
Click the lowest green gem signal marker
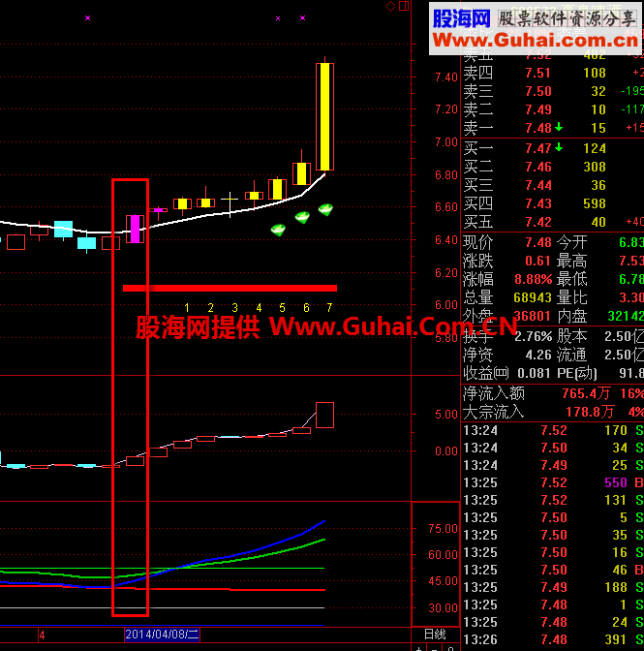click(x=278, y=230)
